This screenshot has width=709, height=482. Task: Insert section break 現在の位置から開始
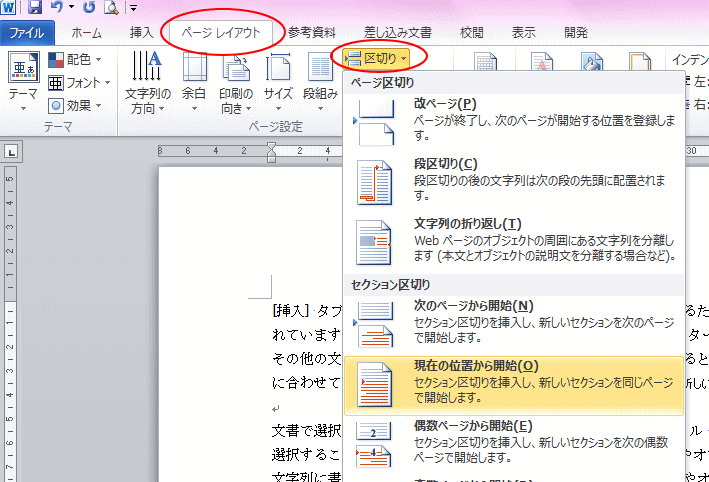[514, 386]
